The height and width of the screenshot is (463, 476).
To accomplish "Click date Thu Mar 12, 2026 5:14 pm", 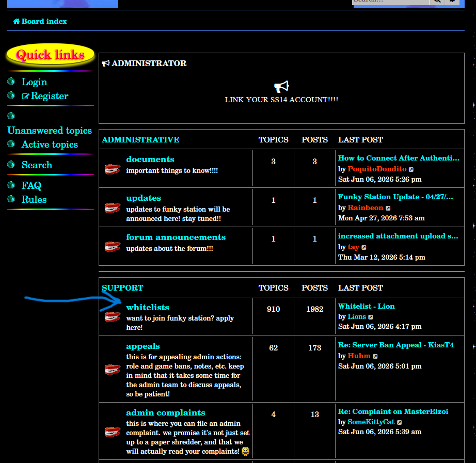I will point(382,258).
